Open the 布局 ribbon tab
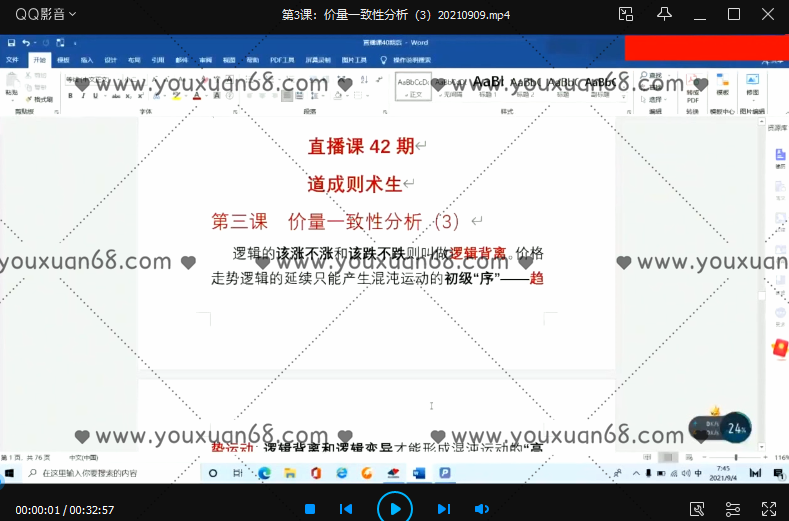The image size is (789, 521). [x=134, y=60]
